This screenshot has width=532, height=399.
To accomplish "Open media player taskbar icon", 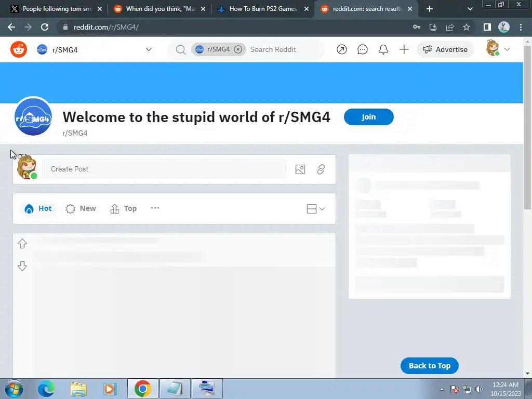I will (x=110, y=389).
